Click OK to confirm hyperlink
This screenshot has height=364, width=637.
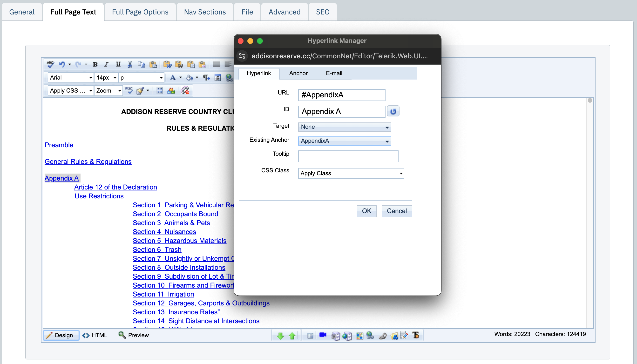point(366,211)
